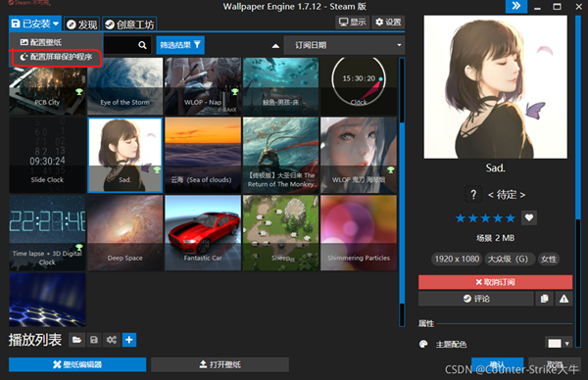Click the 打开壁纸 open wallpaper button

220,364
